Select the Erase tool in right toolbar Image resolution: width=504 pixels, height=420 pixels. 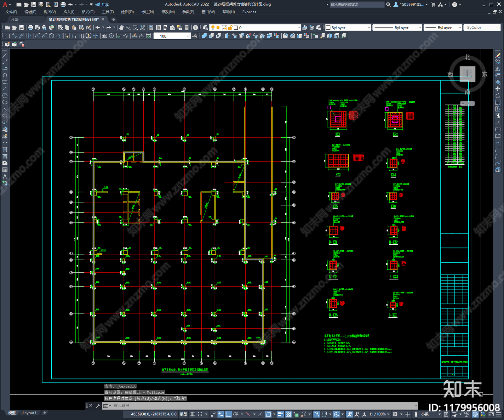point(498,55)
